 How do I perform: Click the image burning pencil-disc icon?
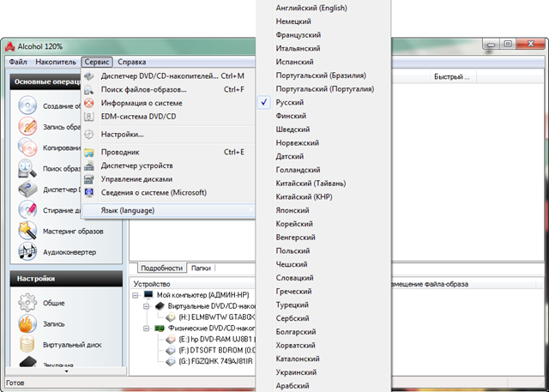click(27, 126)
